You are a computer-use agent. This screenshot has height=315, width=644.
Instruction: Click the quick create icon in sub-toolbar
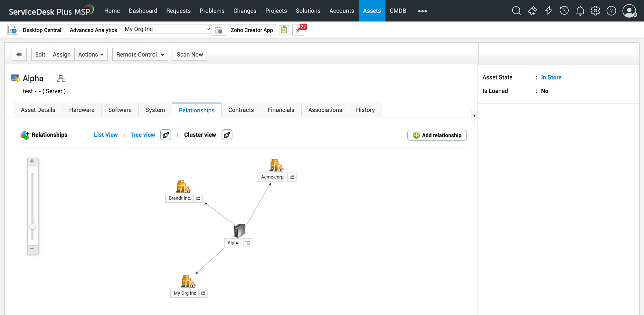click(x=12, y=30)
